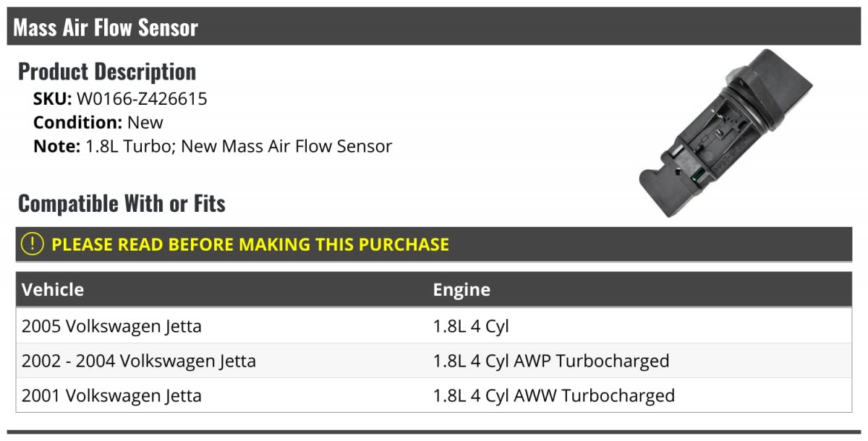The width and height of the screenshot is (868, 441).
Task: Click the 1.8L 4 Cyl engine cell
Action: pyautogui.click(x=471, y=327)
